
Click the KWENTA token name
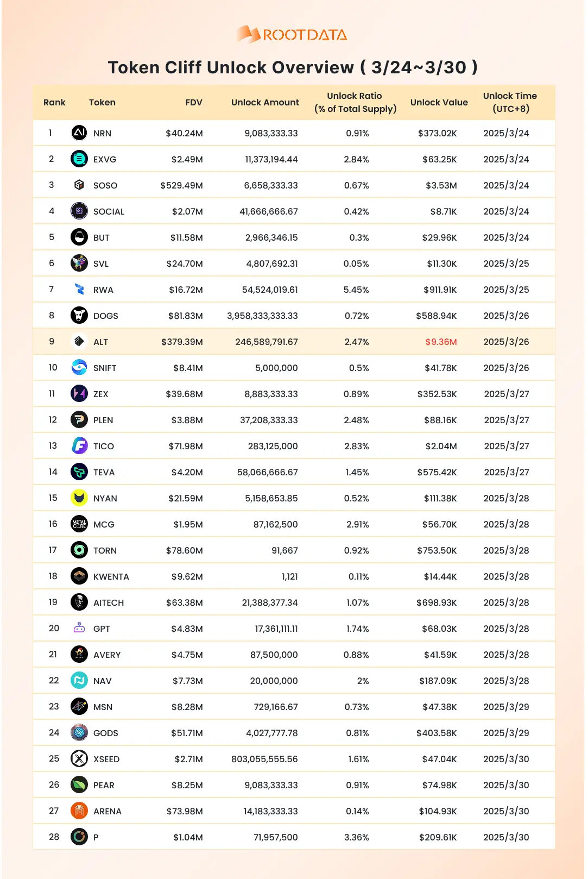pyautogui.click(x=111, y=576)
